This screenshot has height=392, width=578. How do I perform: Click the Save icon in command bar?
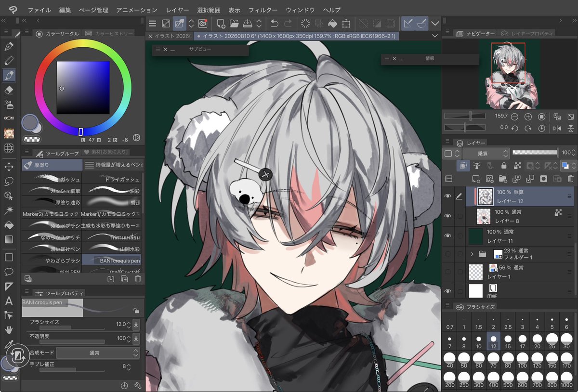pyautogui.click(x=247, y=23)
